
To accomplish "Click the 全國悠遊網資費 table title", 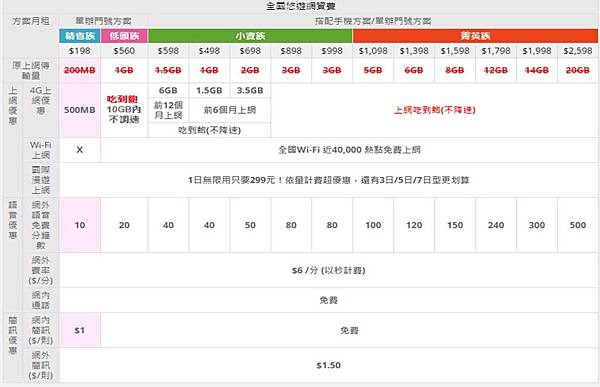I will [301, 6].
